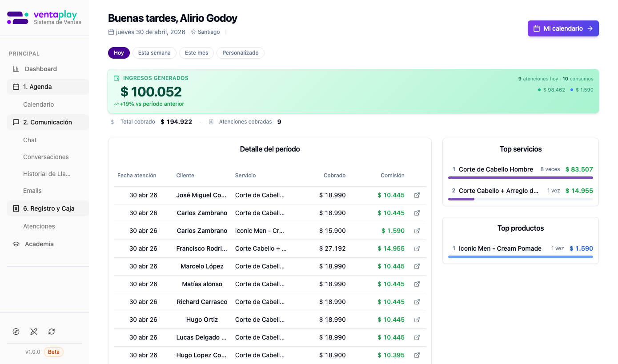618x364 pixels.
Task: Collapse the 2. Comunicación section
Action: pyautogui.click(x=48, y=122)
